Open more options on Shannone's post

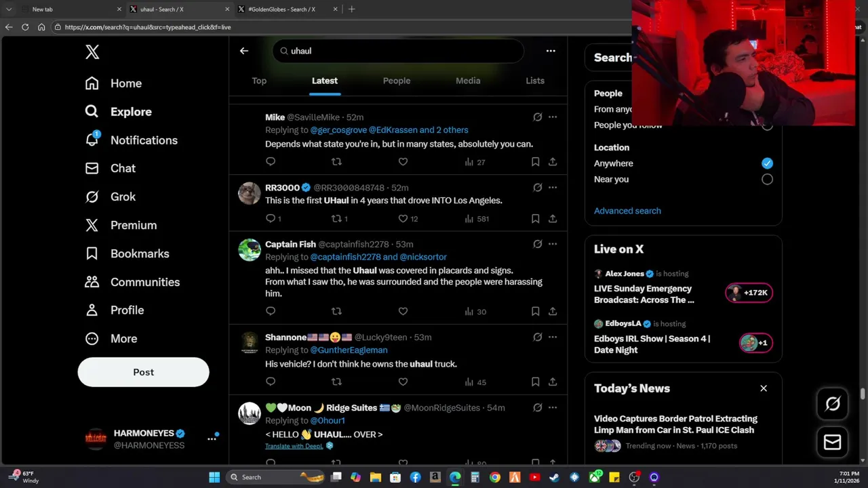(553, 337)
